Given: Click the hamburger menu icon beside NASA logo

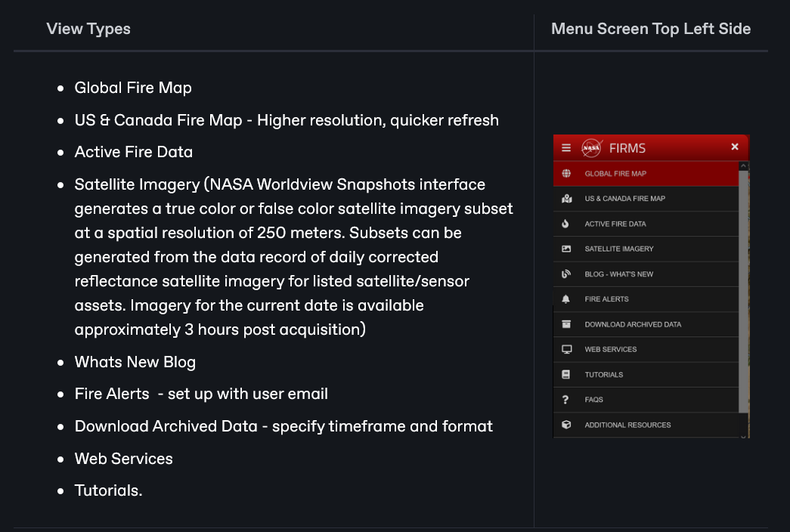Looking at the screenshot, I should [566, 148].
